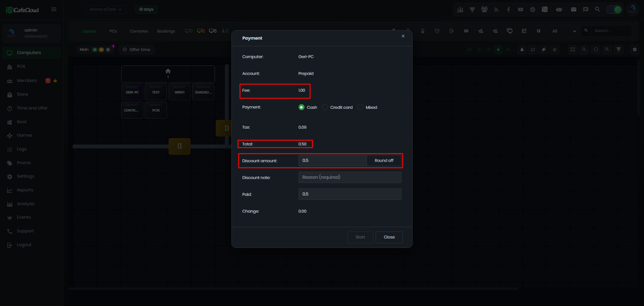Expand the All filter dropdown
644x306 pixels.
[564, 31]
